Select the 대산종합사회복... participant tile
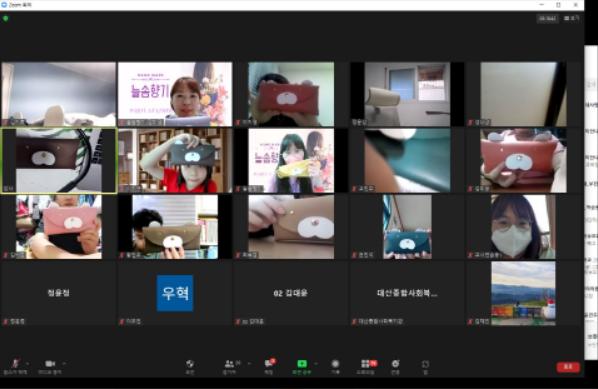 407,293
